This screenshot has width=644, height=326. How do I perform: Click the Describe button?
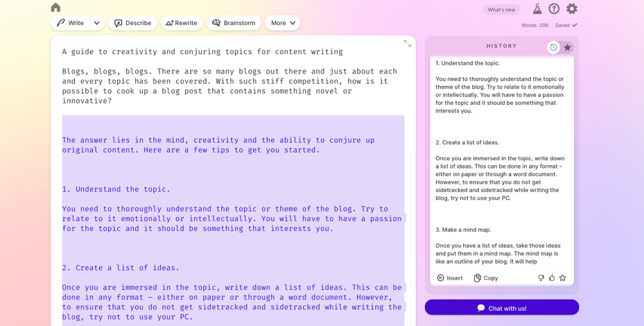(132, 23)
